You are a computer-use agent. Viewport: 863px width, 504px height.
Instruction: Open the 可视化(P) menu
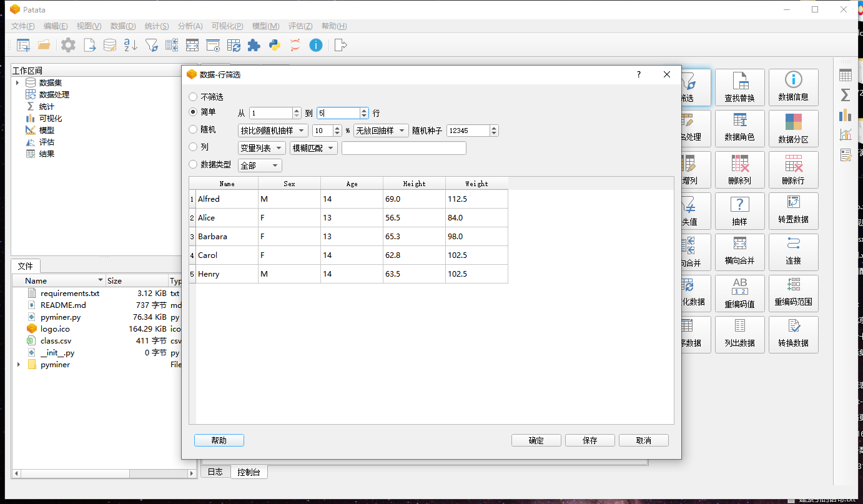point(227,26)
